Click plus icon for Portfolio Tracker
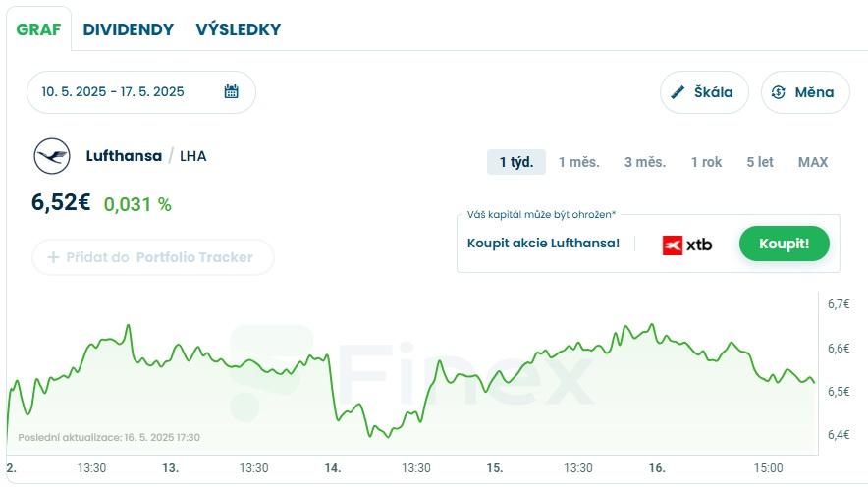Image resolution: width=868 pixels, height=489 pixels. tap(53, 257)
